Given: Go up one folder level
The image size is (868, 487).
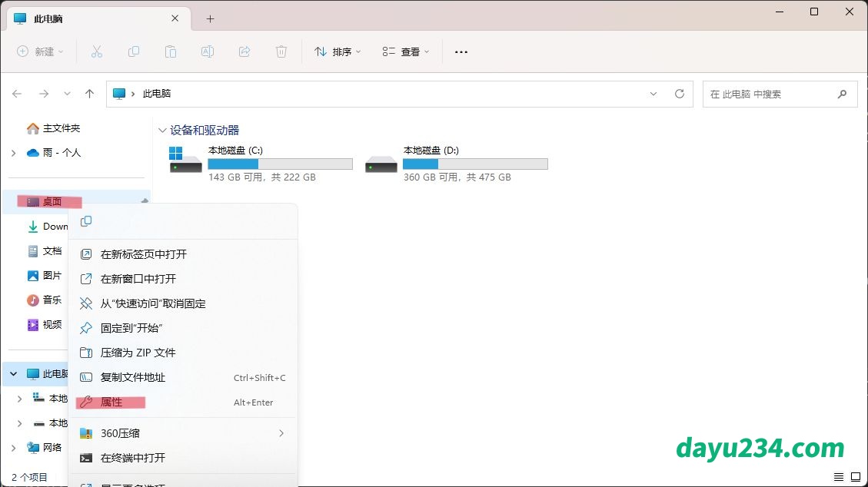Looking at the screenshot, I should pos(89,94).
